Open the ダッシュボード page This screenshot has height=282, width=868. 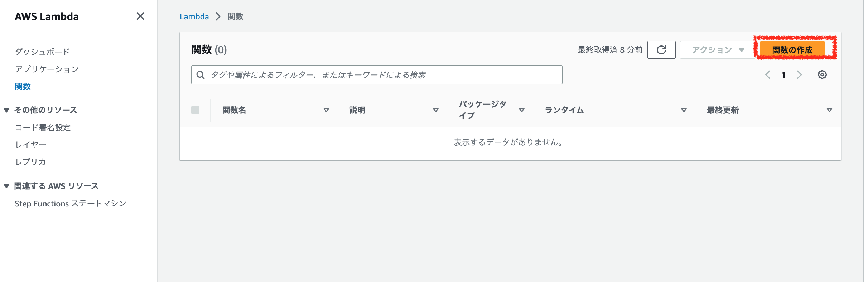point(42,51)
